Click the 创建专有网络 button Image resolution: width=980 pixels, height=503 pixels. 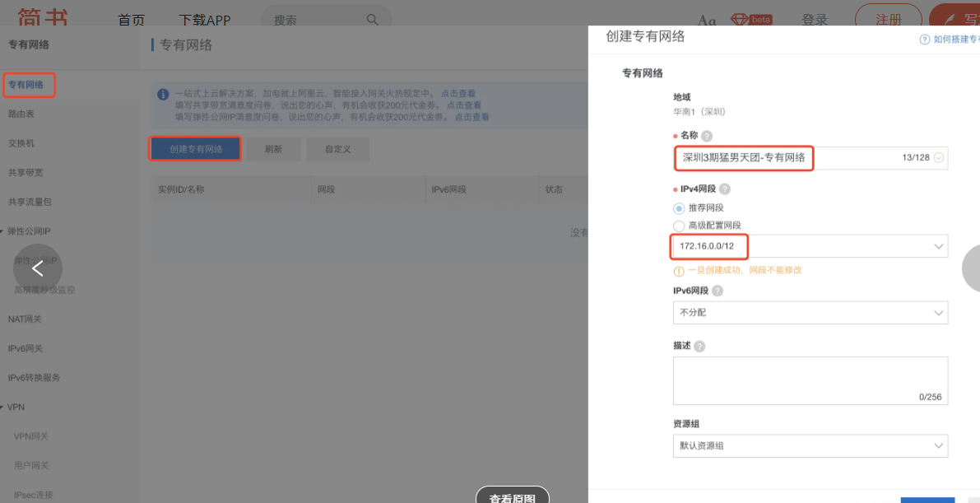tap(194, 148)
